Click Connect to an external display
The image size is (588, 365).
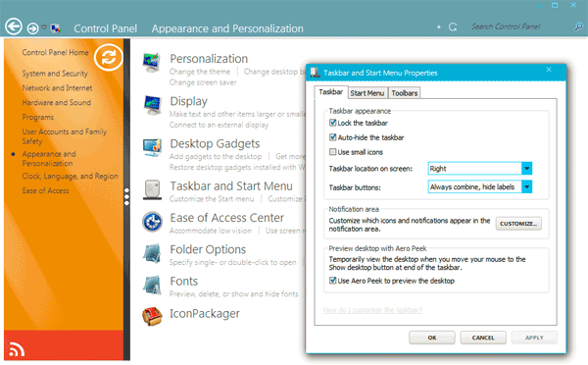pyautogui.click(x=219, y=125)
